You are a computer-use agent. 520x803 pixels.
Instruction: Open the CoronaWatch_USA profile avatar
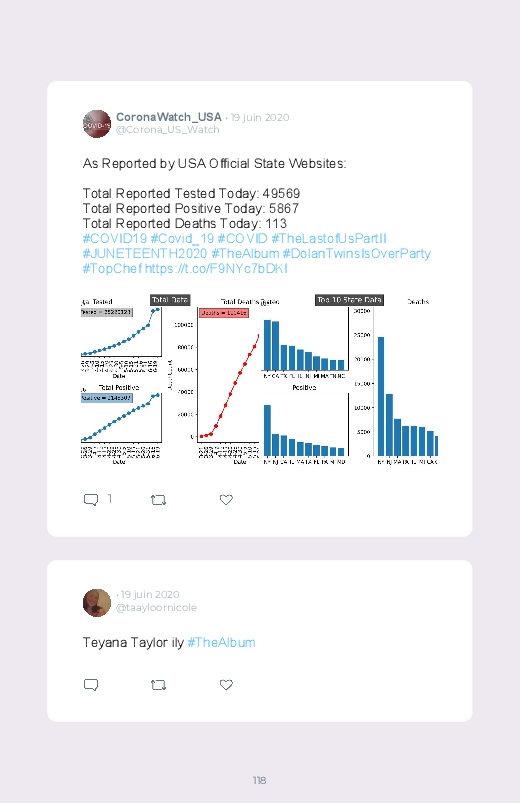(97, 123)
